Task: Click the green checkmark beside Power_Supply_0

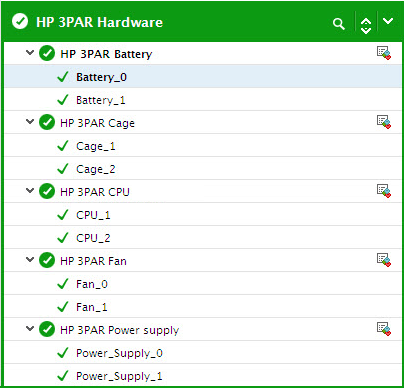Action: 63,353
